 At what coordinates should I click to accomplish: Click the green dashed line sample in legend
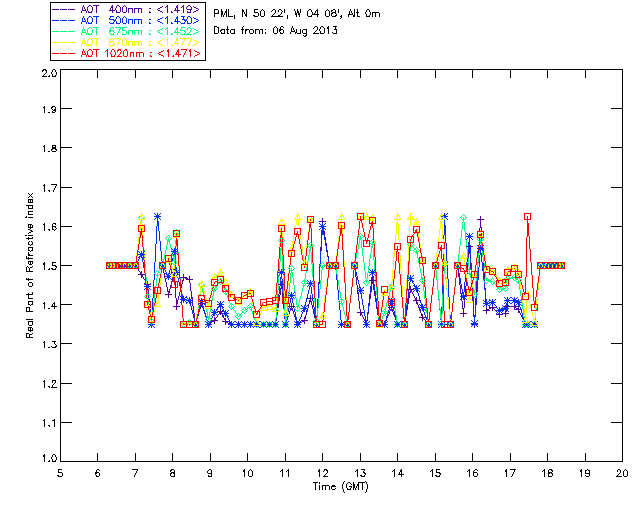click(x=64, y=31)
